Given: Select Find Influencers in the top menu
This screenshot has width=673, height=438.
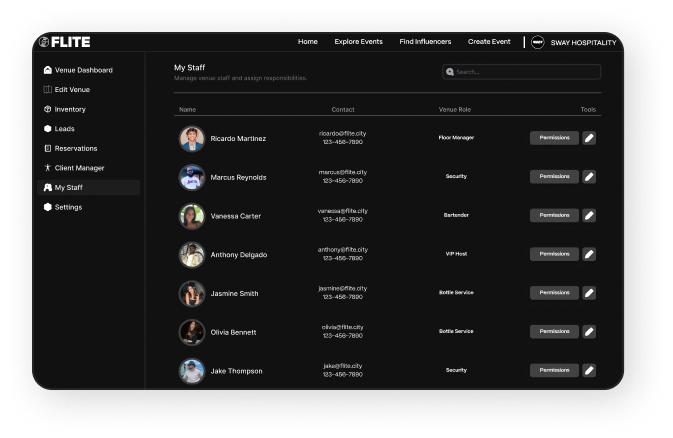Looking at the screenshot, I should pos(425,42).
